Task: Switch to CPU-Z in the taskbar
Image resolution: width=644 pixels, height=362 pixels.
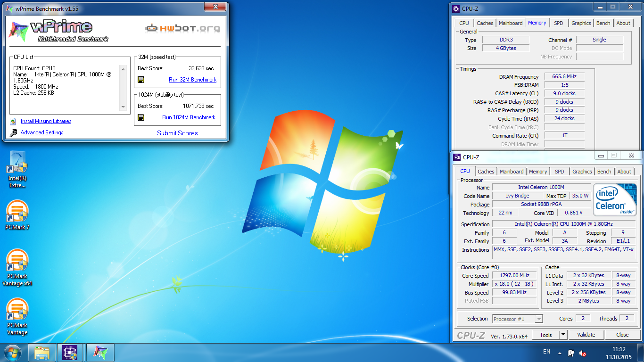Action: pos(70,353)
